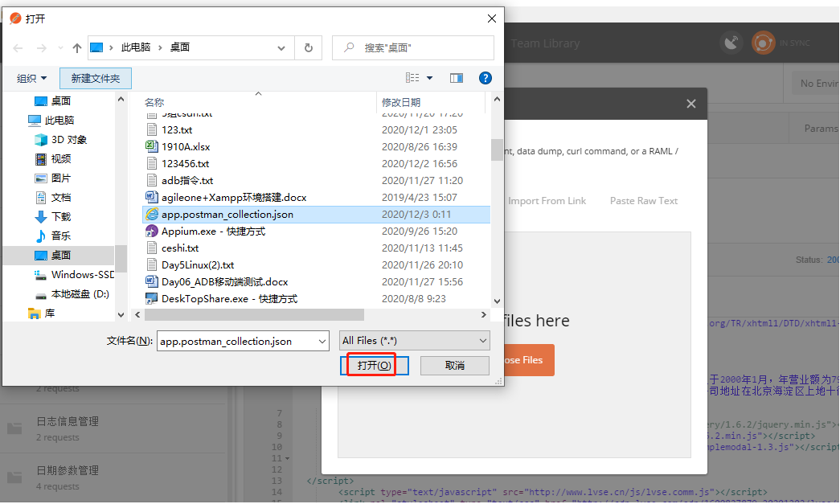Select Day5Linux(2).txt file

316,265
